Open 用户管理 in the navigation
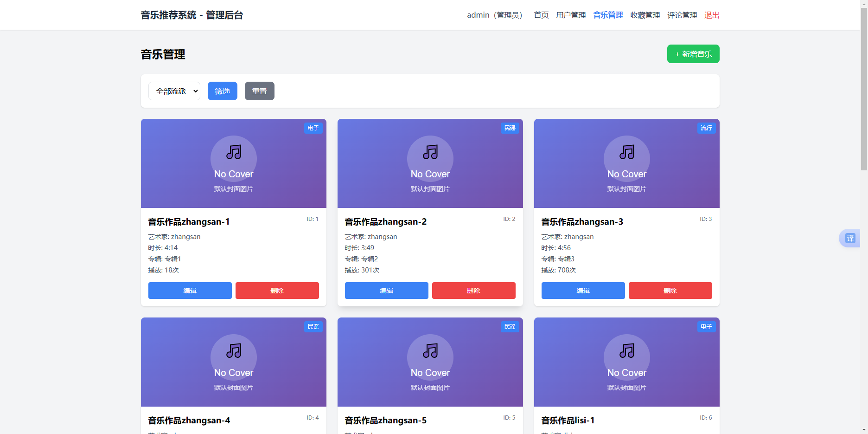 pyautogui.click(x=571, y=15)
